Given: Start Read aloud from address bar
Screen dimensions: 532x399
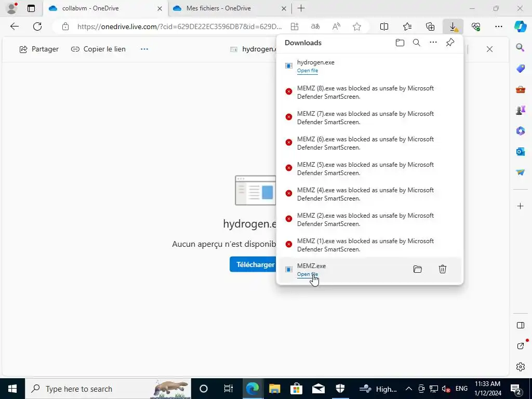Looking at the screenshot, I should click(x=336, y=26).
